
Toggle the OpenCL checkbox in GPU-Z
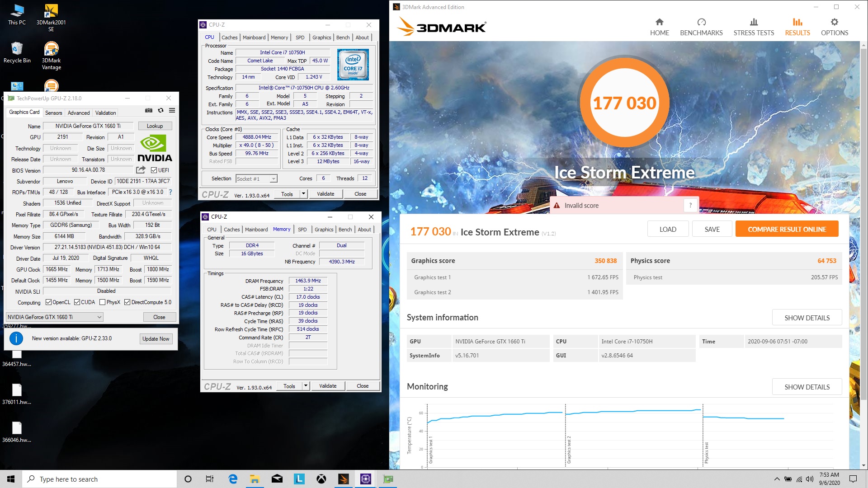tap(48, 302)
